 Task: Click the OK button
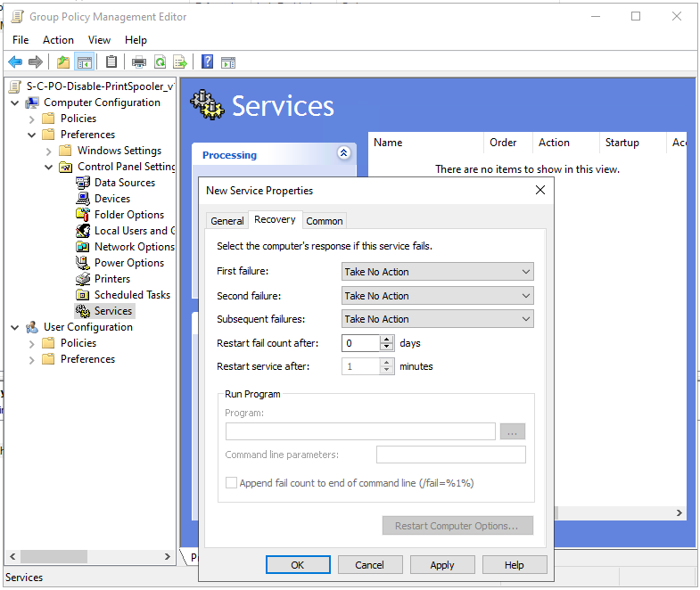point(298,565)
